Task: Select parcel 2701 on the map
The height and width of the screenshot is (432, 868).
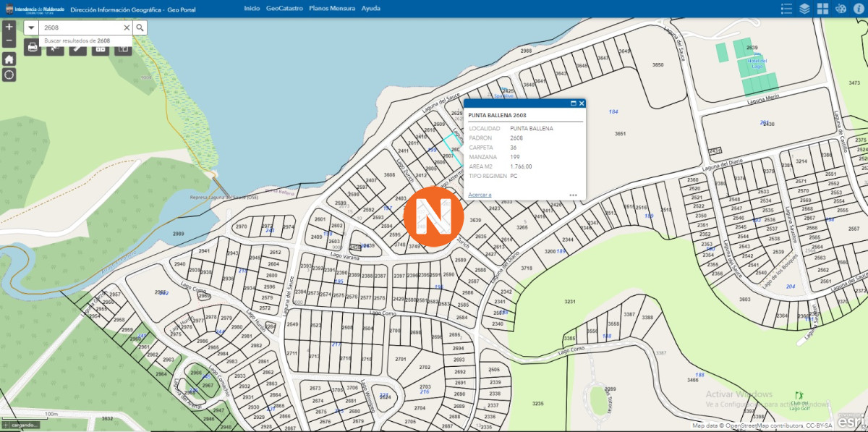Action: [x=401, y=359]
